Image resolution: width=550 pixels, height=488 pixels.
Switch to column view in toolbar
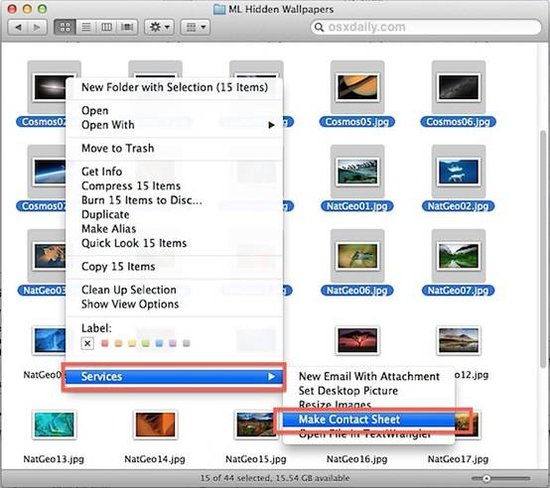pos(106,27)
